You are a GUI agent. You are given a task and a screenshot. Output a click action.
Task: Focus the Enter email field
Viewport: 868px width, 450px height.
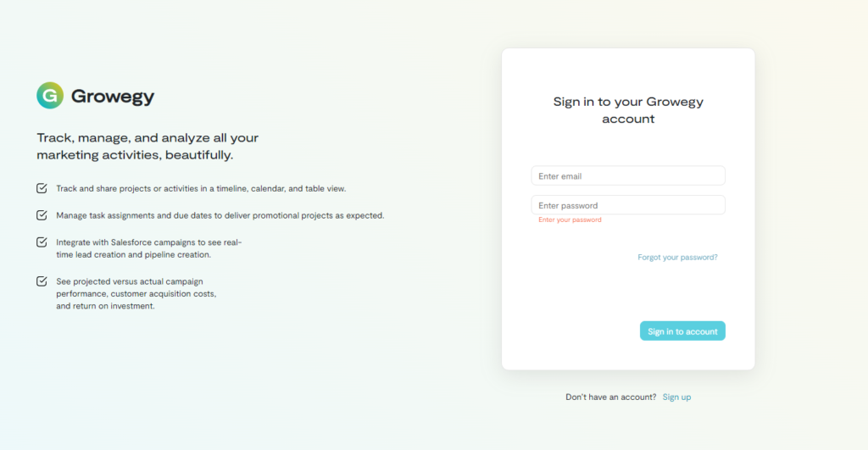[x=628, y=176]
